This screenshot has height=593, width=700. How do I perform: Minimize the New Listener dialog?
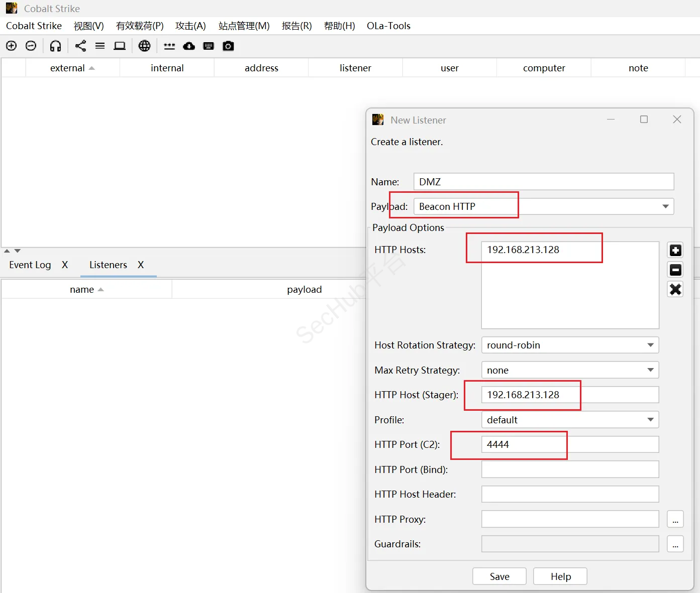point(611,120)
